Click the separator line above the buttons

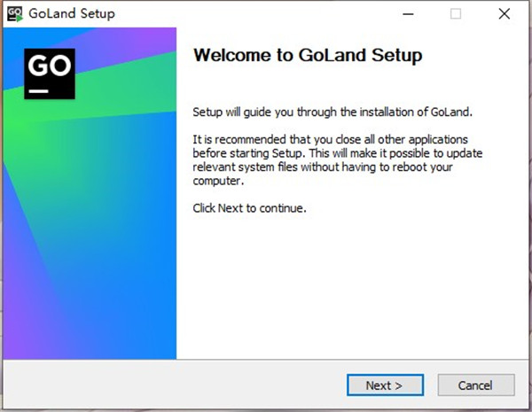click(x=266, y=360)
